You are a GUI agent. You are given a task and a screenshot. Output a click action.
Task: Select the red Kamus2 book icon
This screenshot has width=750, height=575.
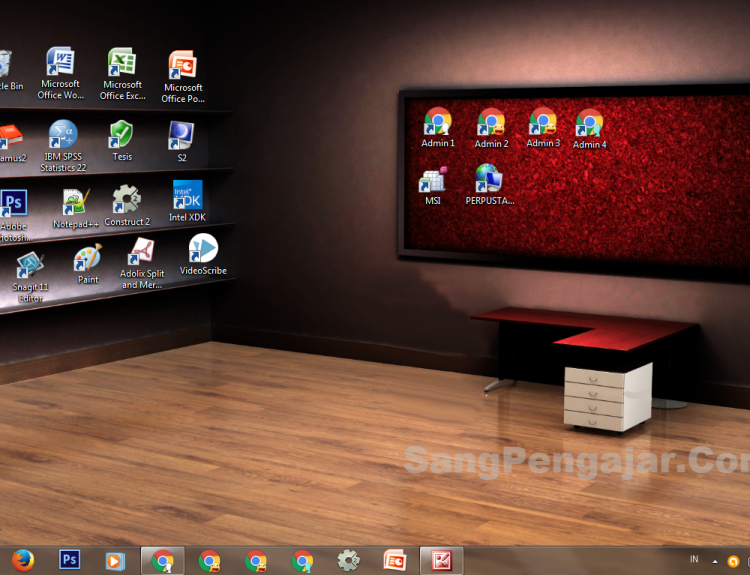click(11, 143)
